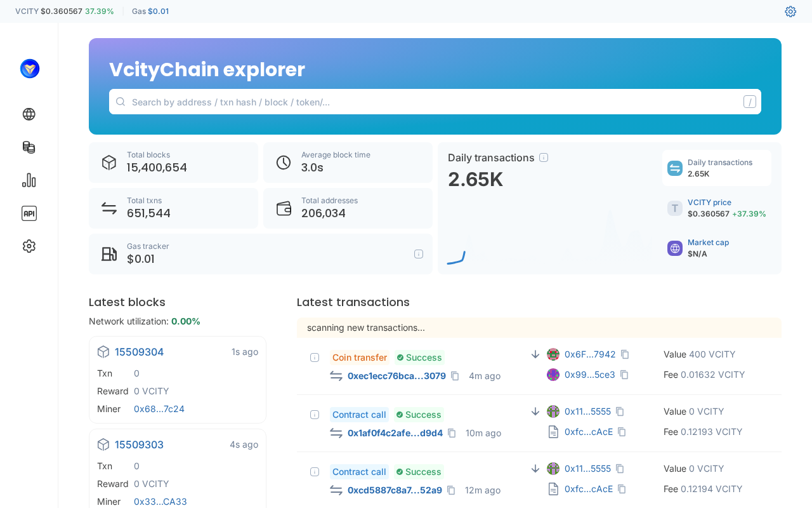This screenshot has height=508, width=812.
Task: Click the Total addresses stat card
Action: pos(348,208)
